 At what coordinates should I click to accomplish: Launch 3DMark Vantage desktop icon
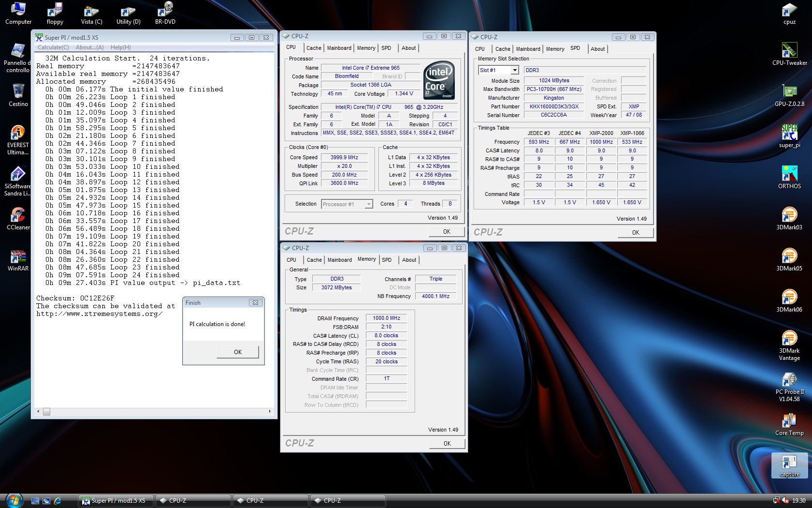[x=789, y=346]
